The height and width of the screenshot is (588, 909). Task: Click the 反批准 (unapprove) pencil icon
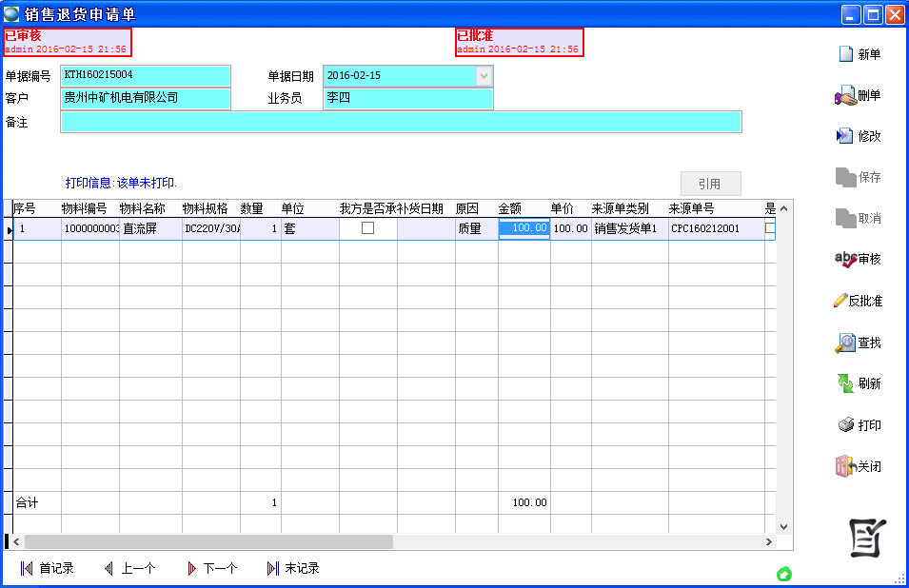[x=840, y=301]
